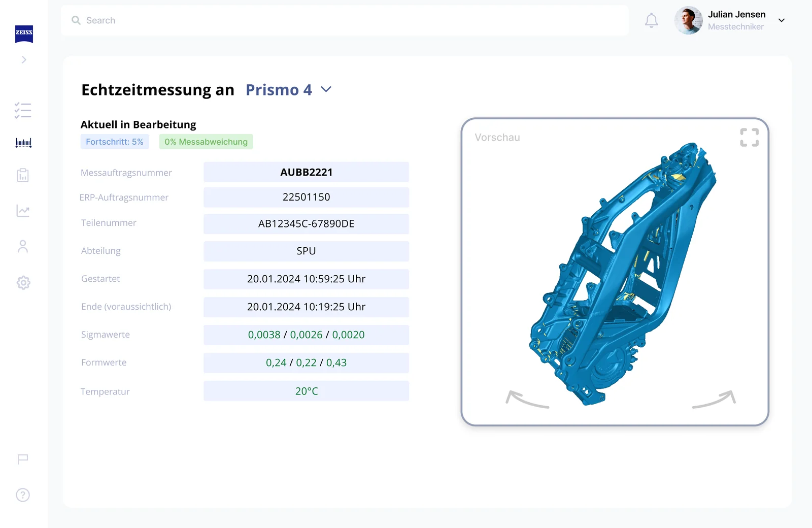This screenshot has height=528, width=812.
Task: Click the Vorschau preview label
Action: click(x=497, y=138)
